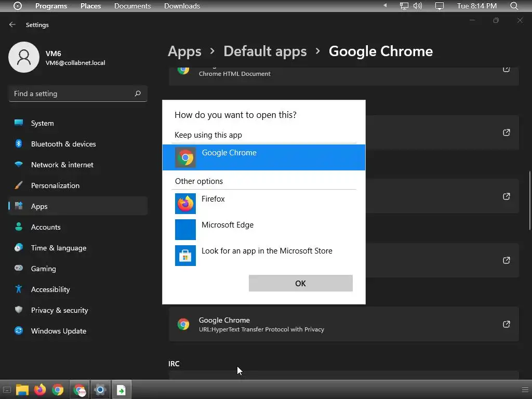532x399 pixels.
Task: Switch to the settings gear taskbar app
Action: coord(100,390)
